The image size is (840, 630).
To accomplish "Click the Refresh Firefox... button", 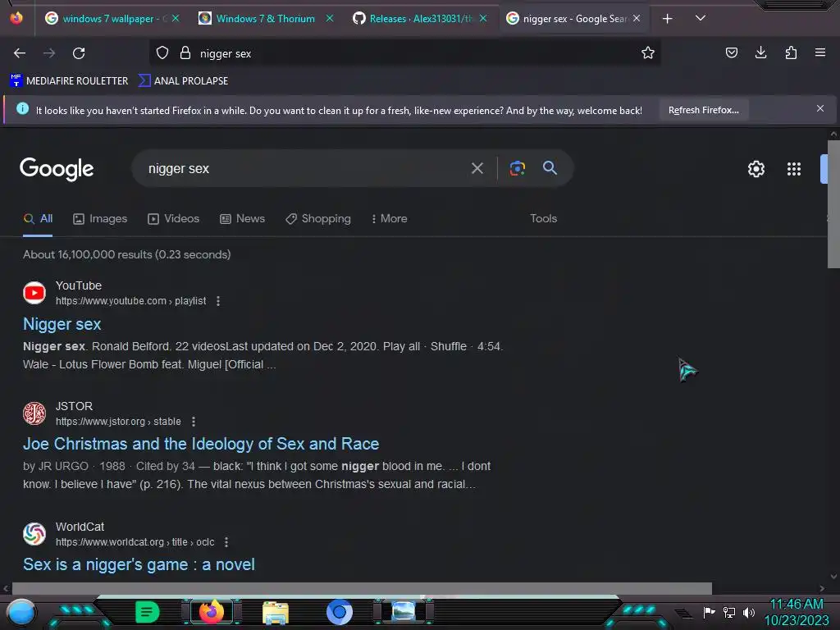I will point(703,110).
